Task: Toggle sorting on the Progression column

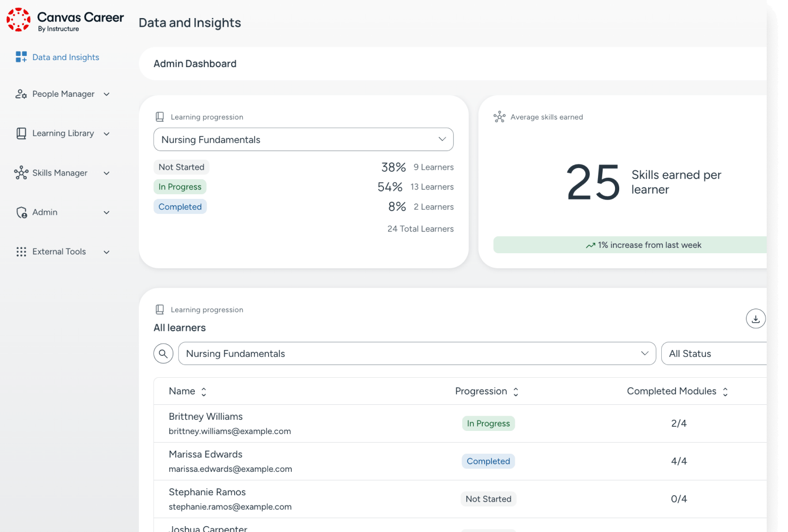Action: point(515,391)
